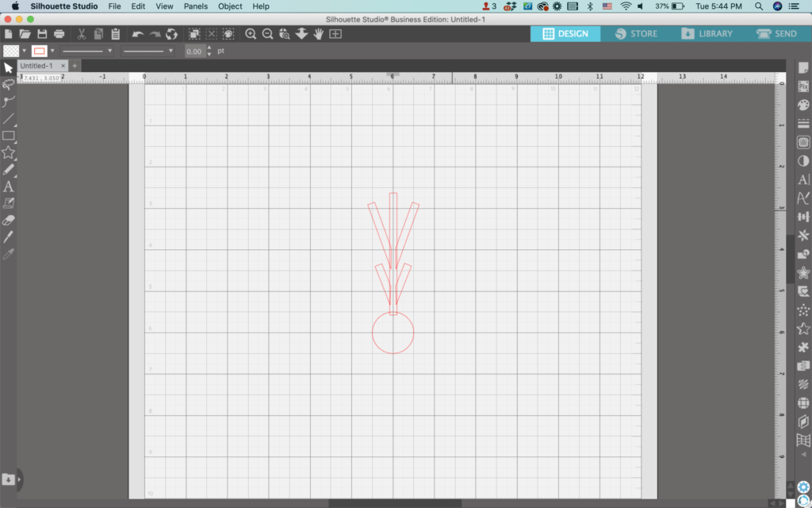Click the transparent fill color swatch

11,51
